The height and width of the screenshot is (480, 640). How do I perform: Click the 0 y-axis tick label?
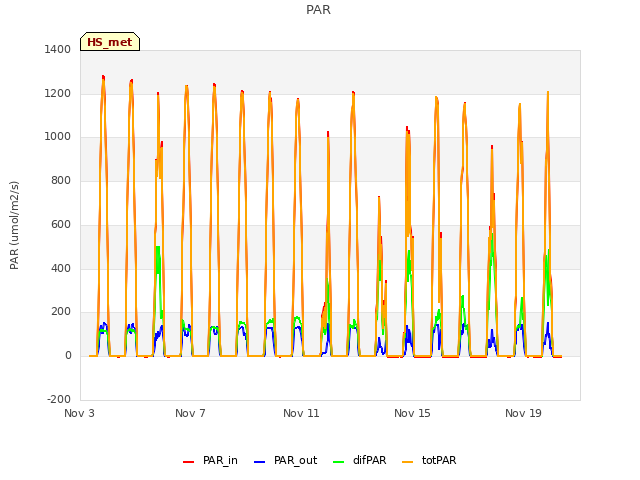[68, 356]
